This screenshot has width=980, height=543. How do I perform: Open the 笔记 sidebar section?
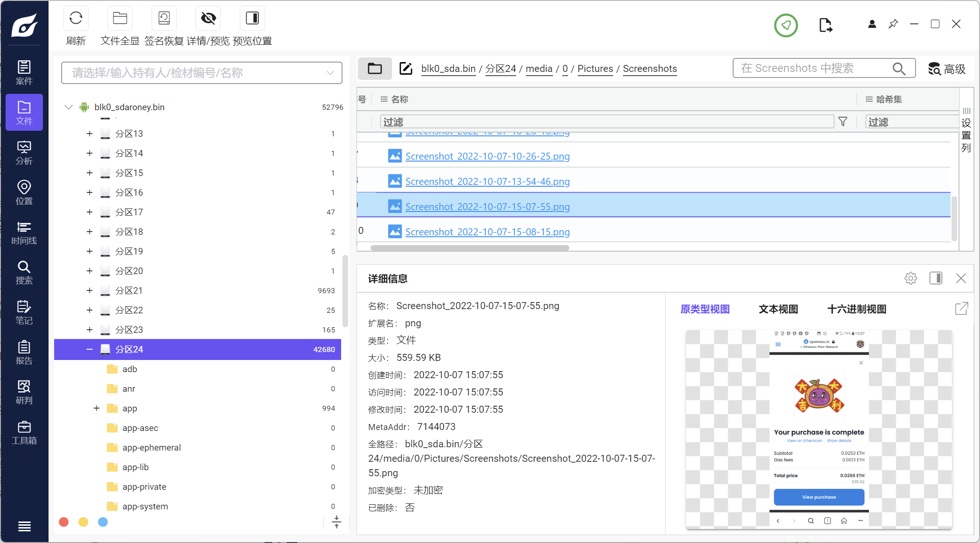tap(24, 312)
